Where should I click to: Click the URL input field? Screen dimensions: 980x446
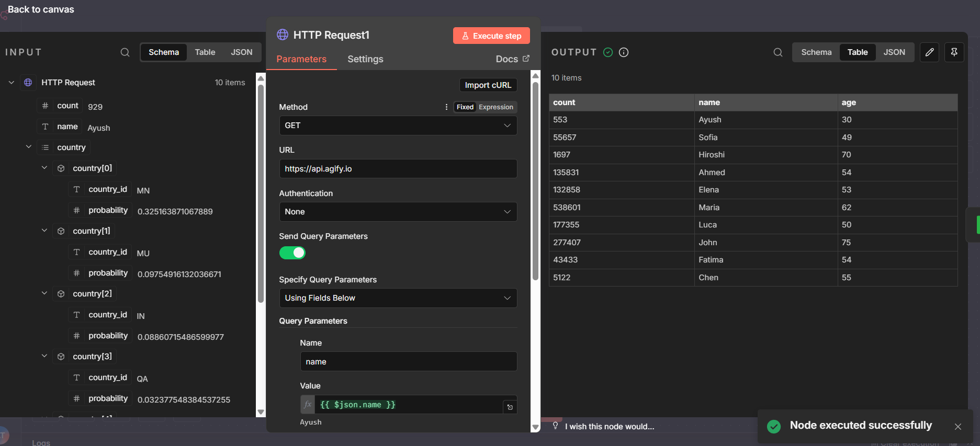pyautogui.click(x=398, y=169)
